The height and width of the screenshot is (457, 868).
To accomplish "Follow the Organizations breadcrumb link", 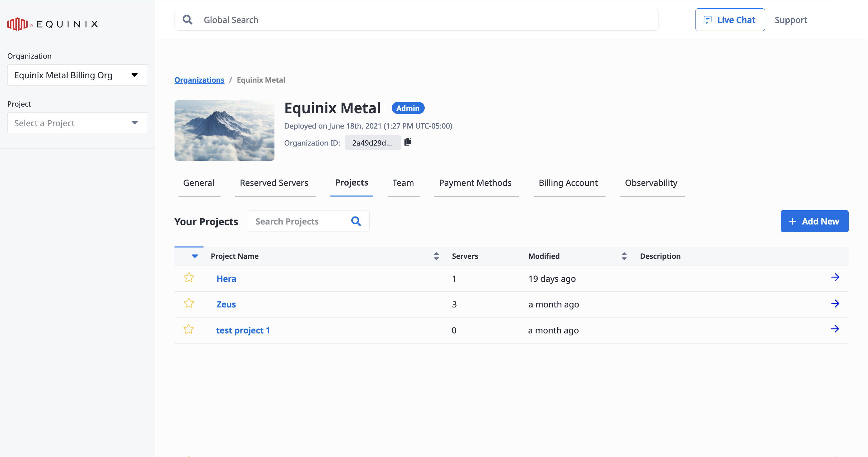I will [199, 80].
